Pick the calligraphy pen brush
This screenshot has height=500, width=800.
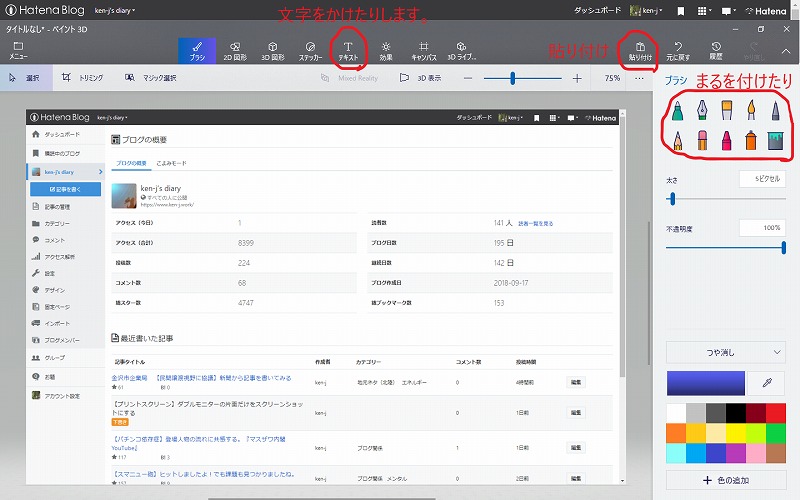(702, 110)
